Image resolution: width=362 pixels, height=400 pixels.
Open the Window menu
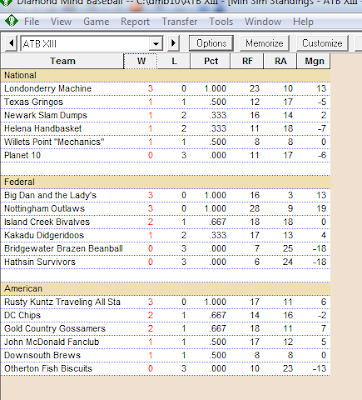[263, 22]
